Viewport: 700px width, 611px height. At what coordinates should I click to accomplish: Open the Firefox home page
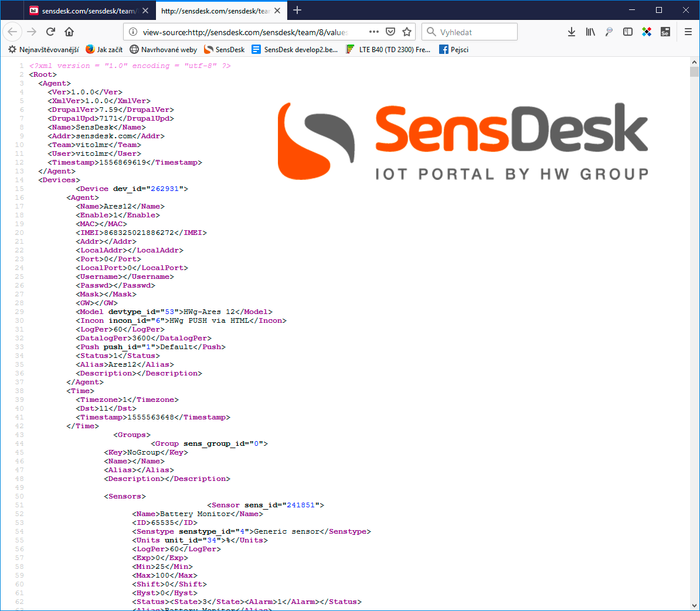69,32
